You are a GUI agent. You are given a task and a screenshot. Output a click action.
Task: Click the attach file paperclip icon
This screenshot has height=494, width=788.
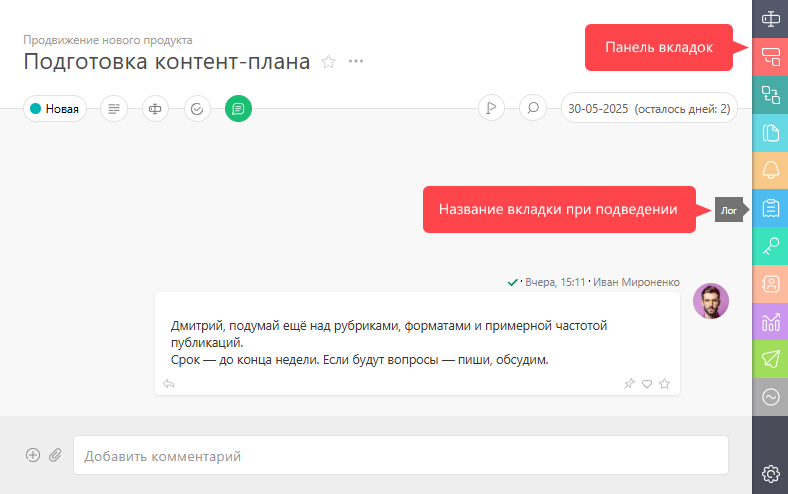click(55, 455)
